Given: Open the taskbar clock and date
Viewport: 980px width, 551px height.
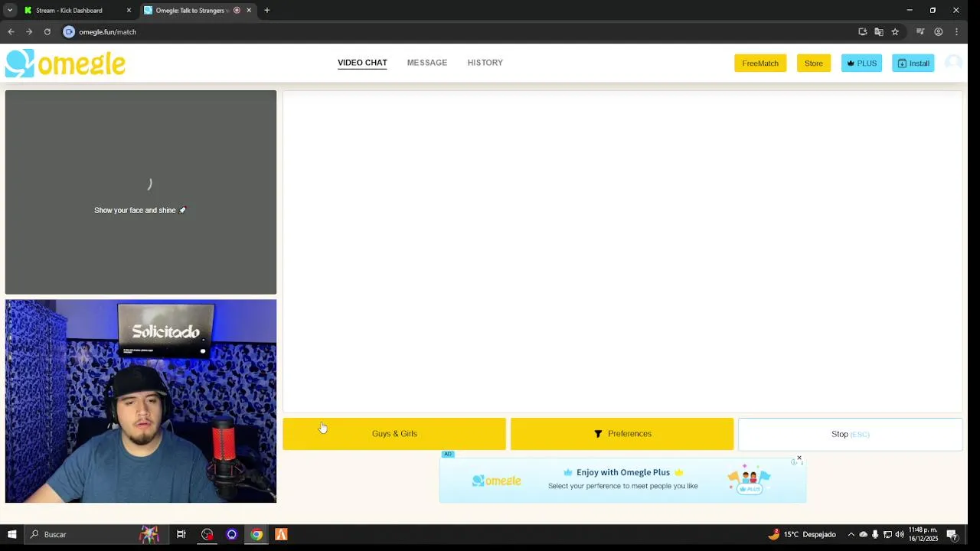Looking at the screenshot, I should [x=923, y=534].
